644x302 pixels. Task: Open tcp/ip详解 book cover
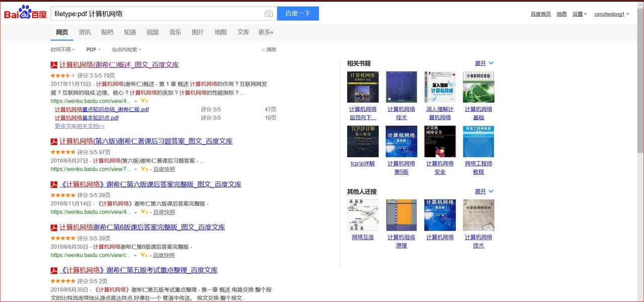[363, 141]
